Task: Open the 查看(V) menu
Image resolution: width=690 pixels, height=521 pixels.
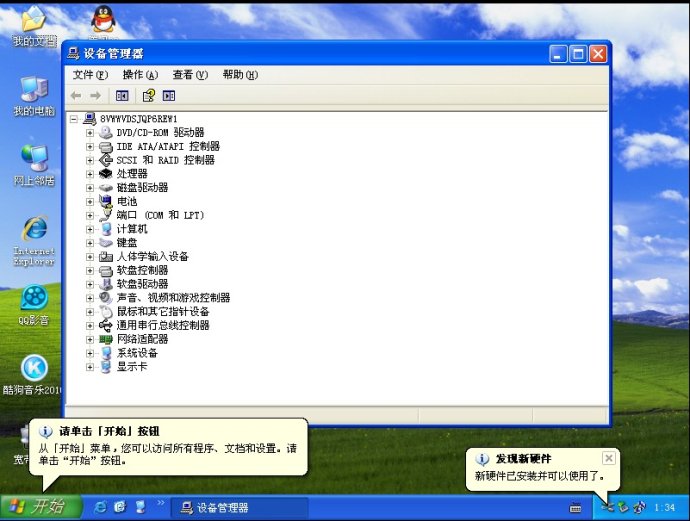Action: pos(190,75)
